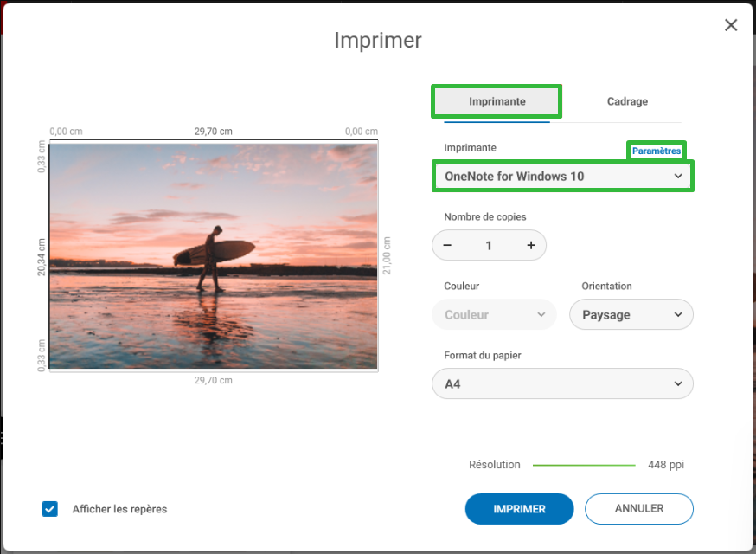Expand the A4 paper format dropdown
The width and height of the screenshot is (756, 554).
click(x=562, y=383)
